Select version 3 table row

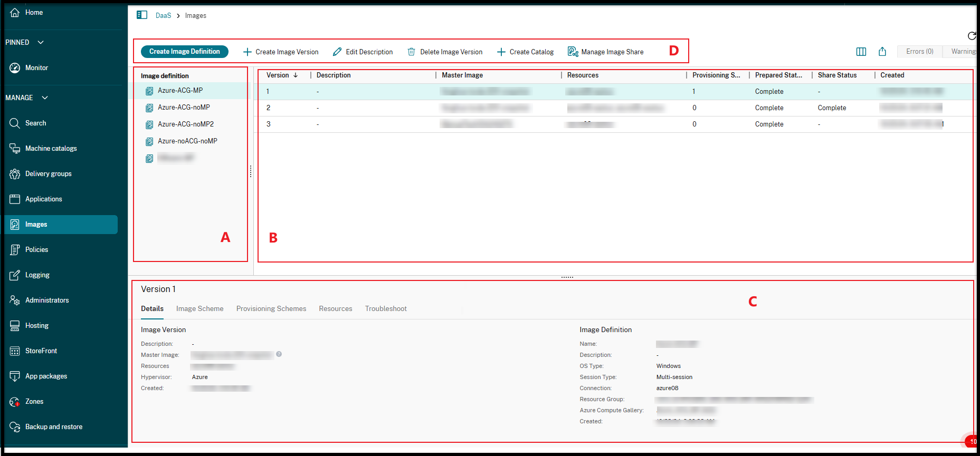(x=615, y=124)
